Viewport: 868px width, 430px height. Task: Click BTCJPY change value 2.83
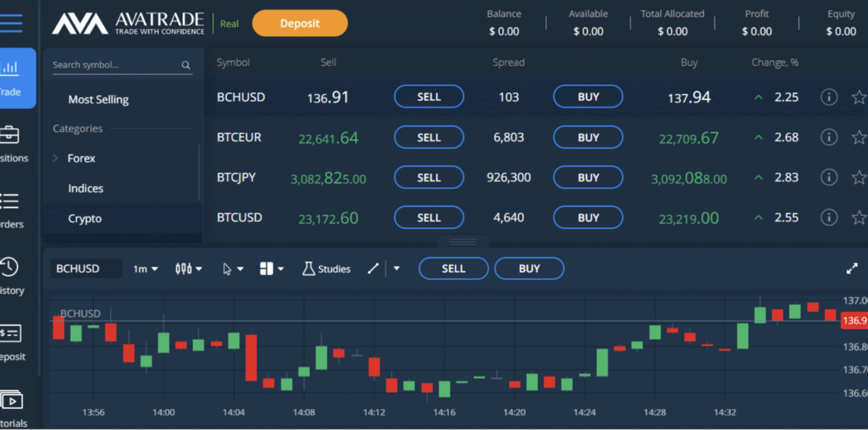tap(787, 177)
